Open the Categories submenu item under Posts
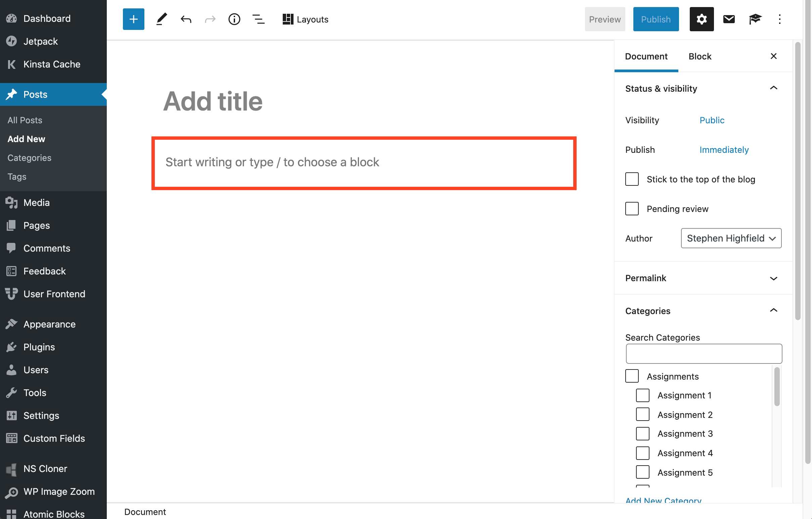 pos(29,158)
